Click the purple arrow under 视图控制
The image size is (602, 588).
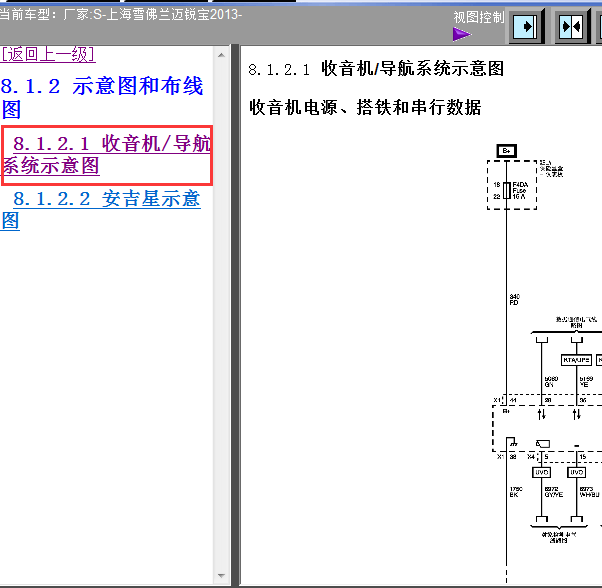[462, 34]
